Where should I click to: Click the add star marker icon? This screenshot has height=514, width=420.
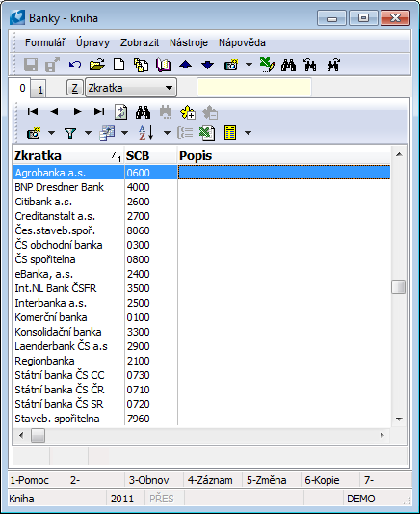click(188, 113)
